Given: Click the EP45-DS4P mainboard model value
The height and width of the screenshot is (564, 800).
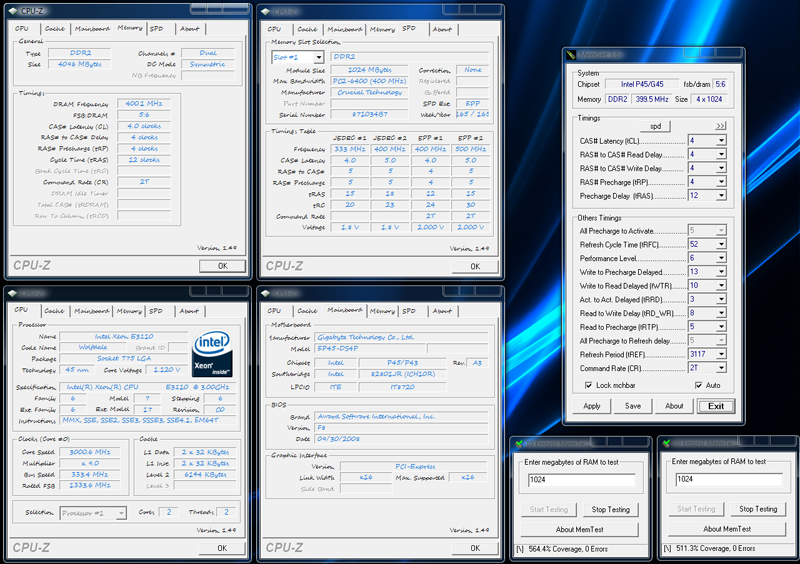Looking at the screenshot, I should pos(370,349).
